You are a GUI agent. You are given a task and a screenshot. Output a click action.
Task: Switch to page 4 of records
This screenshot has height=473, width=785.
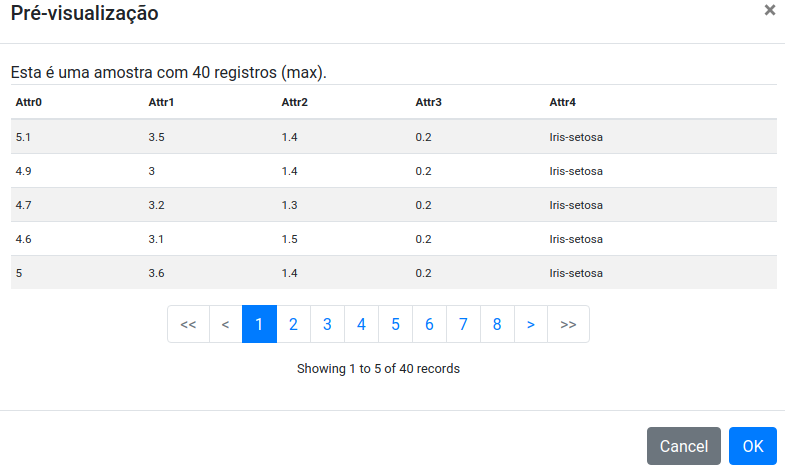(361, 324)
